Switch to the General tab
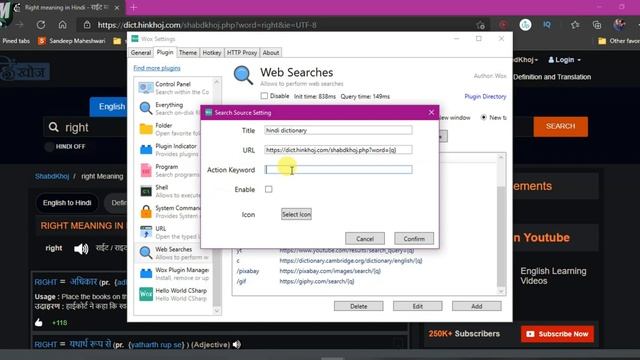640x360 pixels. [x=141, y=53]
